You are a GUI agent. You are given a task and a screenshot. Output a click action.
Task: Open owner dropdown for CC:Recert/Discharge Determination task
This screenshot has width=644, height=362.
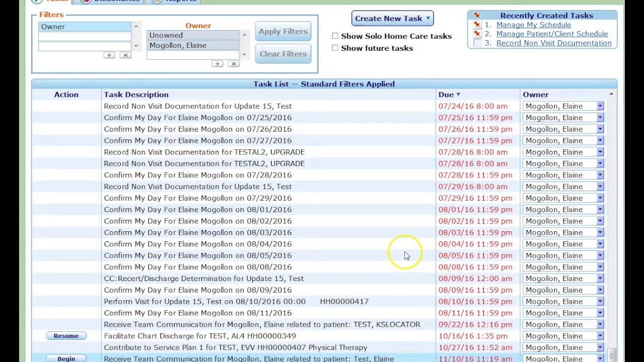(600, 279)
